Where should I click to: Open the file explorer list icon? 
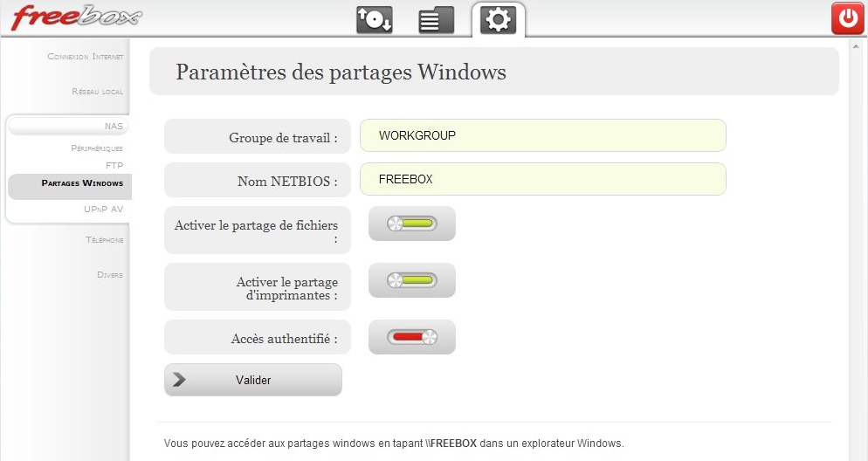(x=437, y=20)
